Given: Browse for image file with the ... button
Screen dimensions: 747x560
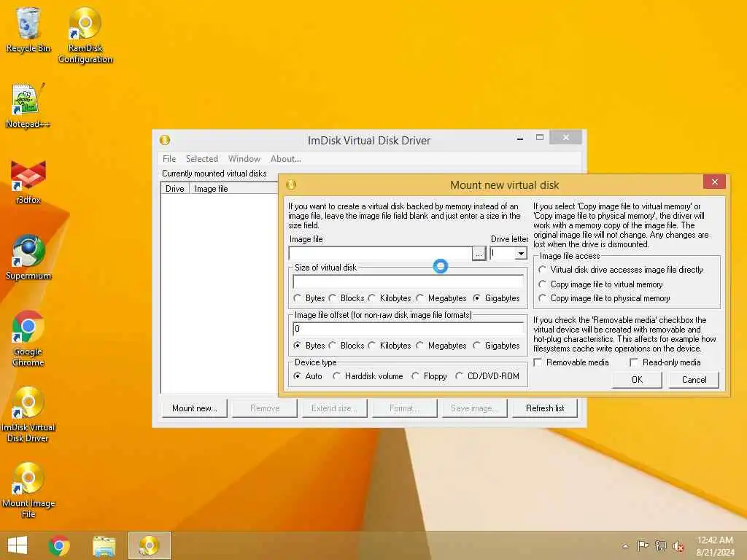Looking at the screenshot, I should point(479,254).
